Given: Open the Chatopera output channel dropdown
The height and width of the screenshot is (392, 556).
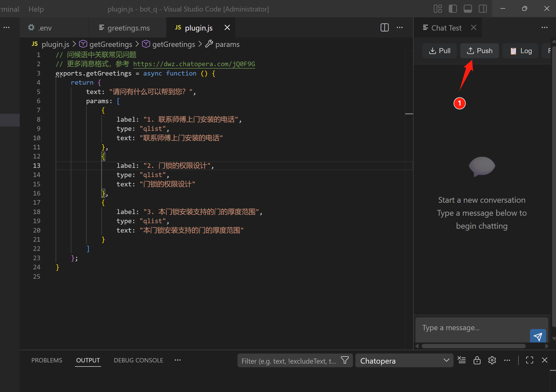Looking at the screenshot, I should [404, 361].
